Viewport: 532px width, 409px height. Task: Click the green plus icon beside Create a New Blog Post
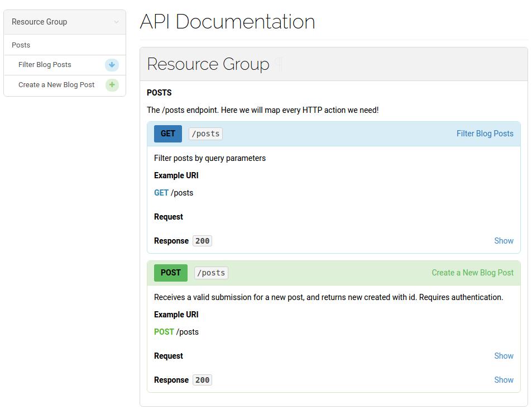click(x=112, y=84)
